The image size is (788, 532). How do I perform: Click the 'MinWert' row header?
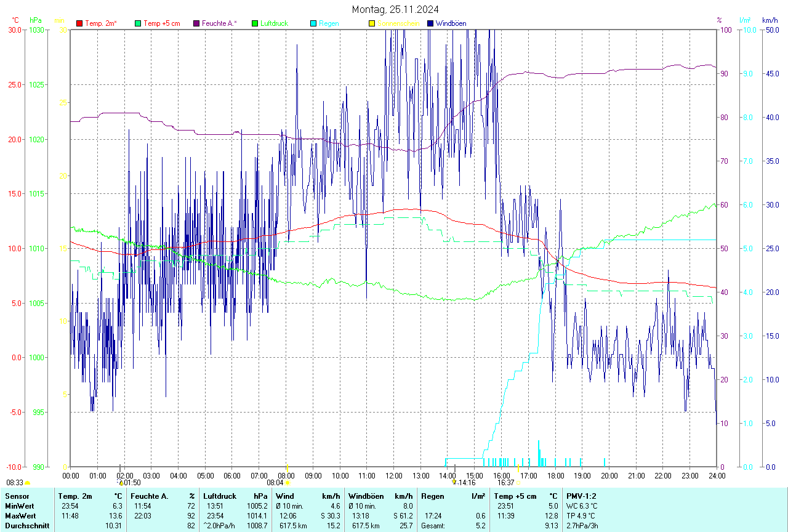click(19, 506)
